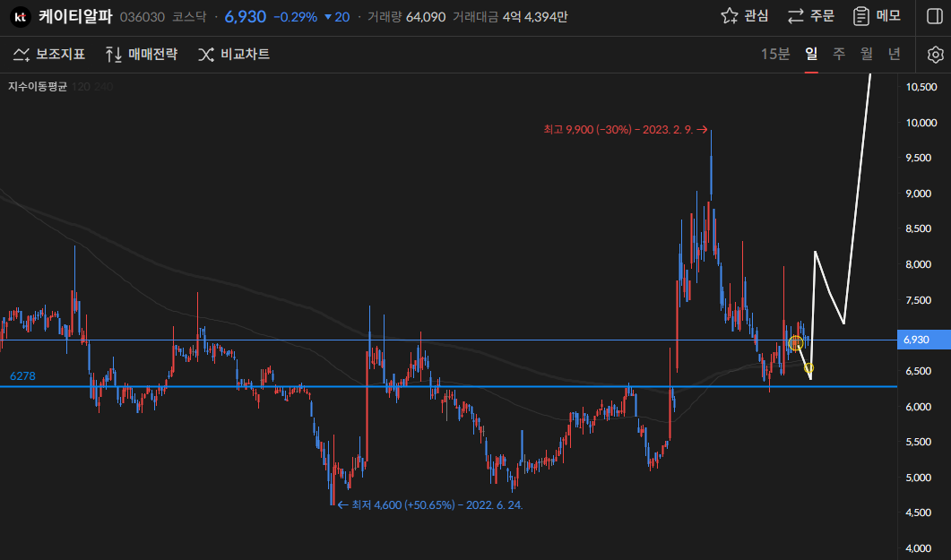Select the 120 moving average period
The height and width of the screenshot is (560, 951).
(81, 87)
